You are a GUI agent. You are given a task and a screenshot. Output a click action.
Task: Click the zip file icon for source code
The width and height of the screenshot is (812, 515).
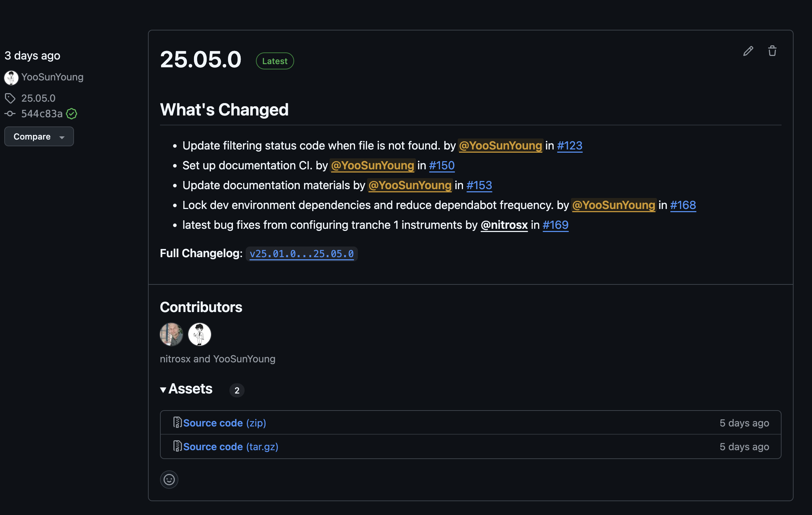(177, 422)
